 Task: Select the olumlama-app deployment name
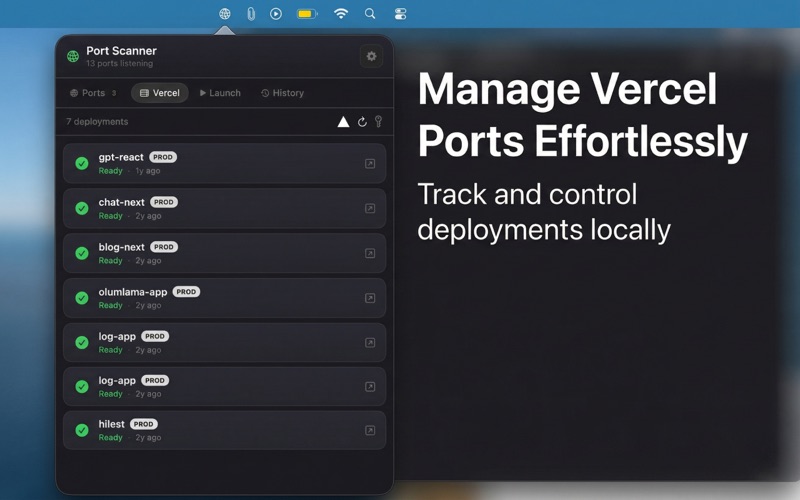[133, 292]
